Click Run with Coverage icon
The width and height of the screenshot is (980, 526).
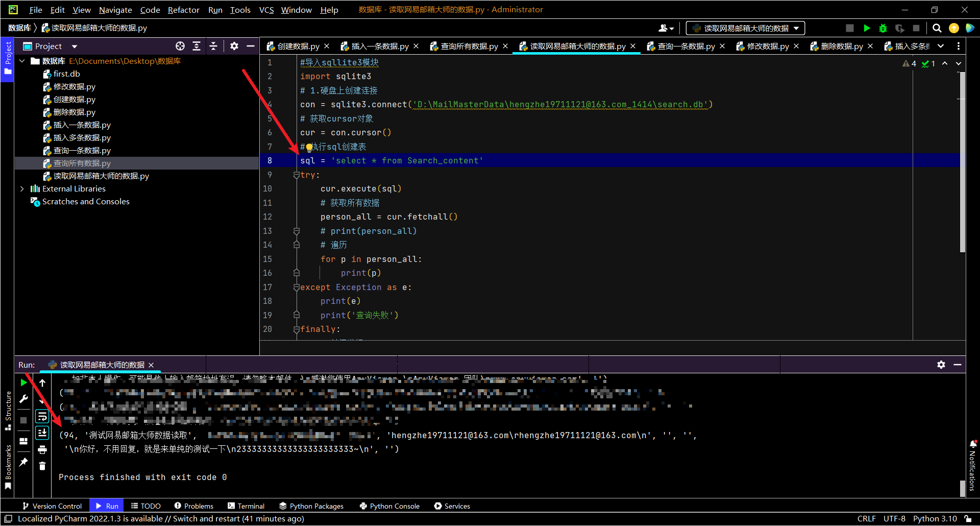(899, 28)
